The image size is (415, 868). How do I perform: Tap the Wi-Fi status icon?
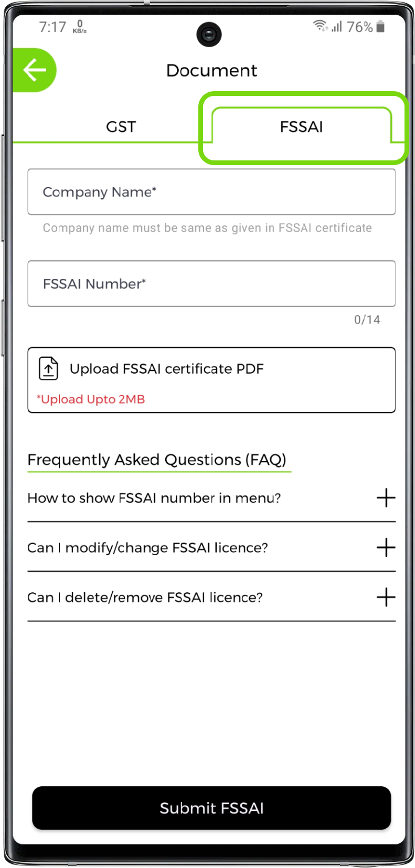320,25
